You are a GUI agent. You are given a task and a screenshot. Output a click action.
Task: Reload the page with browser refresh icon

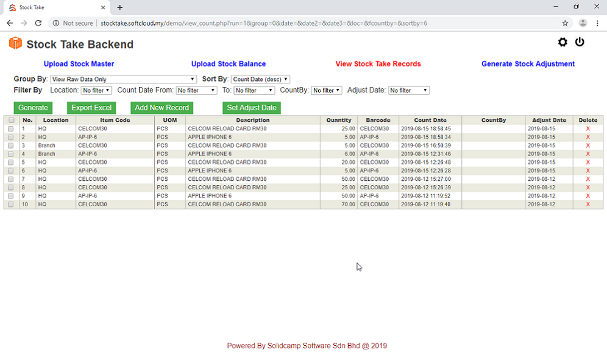[38, 23]
